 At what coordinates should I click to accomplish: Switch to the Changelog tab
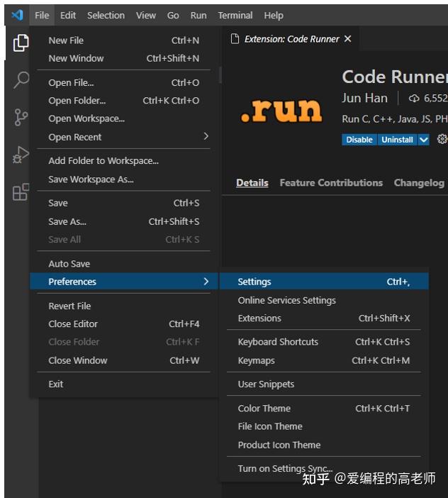419,182
